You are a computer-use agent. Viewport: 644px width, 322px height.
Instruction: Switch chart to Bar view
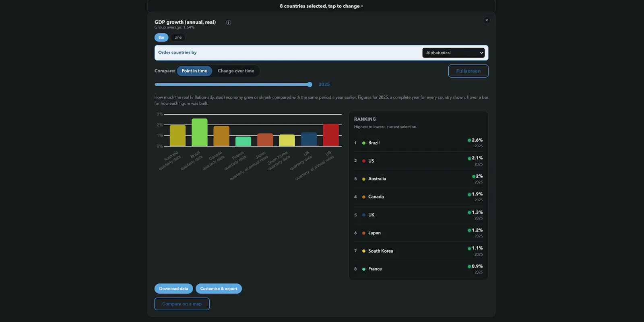coord(161,37)
